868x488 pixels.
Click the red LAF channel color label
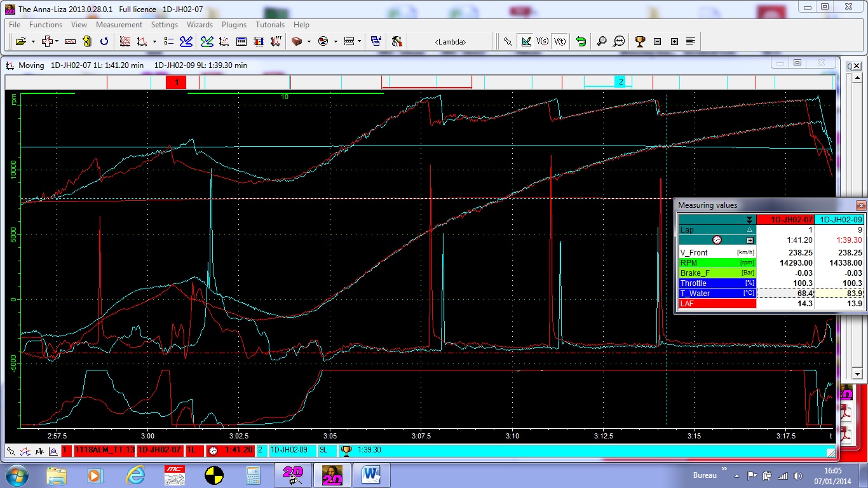pyautogui.click(x=717, y=304)
